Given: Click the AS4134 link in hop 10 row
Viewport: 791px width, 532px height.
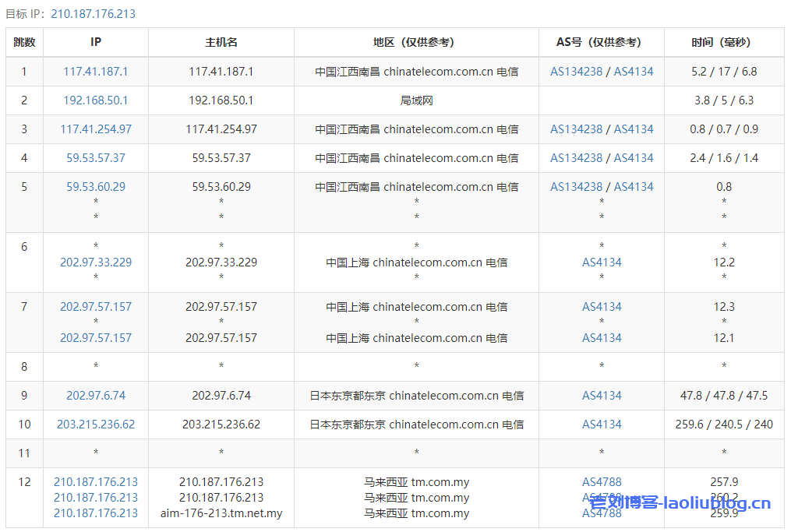Looking at the screenshot, I should [602, 425].
